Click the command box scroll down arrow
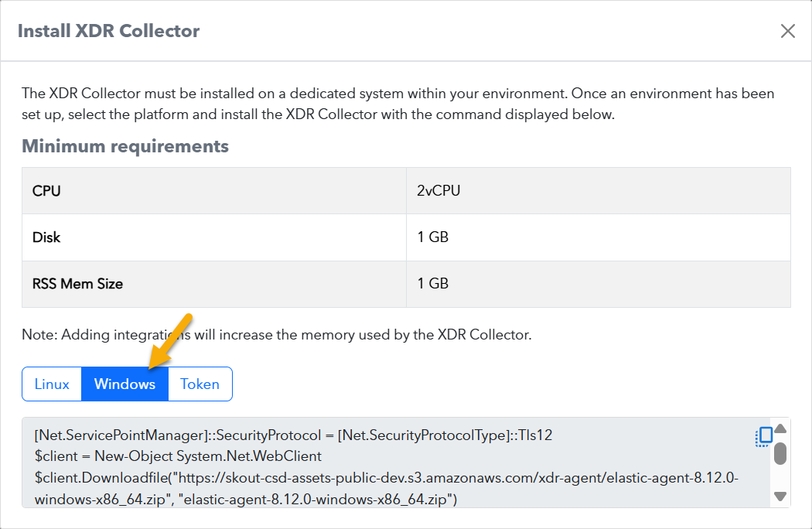The image size is (812, 529). (x=780, y=497)
